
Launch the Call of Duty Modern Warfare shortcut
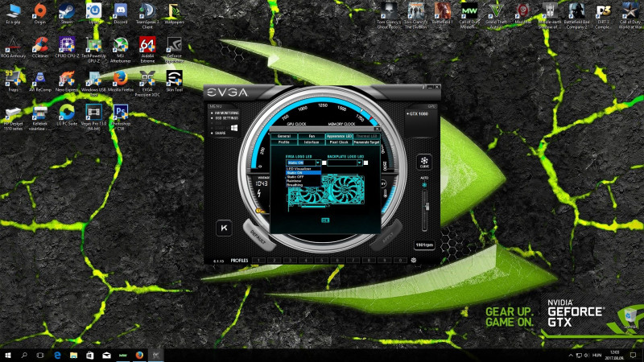pyautogui.click(x=469, y=16)
